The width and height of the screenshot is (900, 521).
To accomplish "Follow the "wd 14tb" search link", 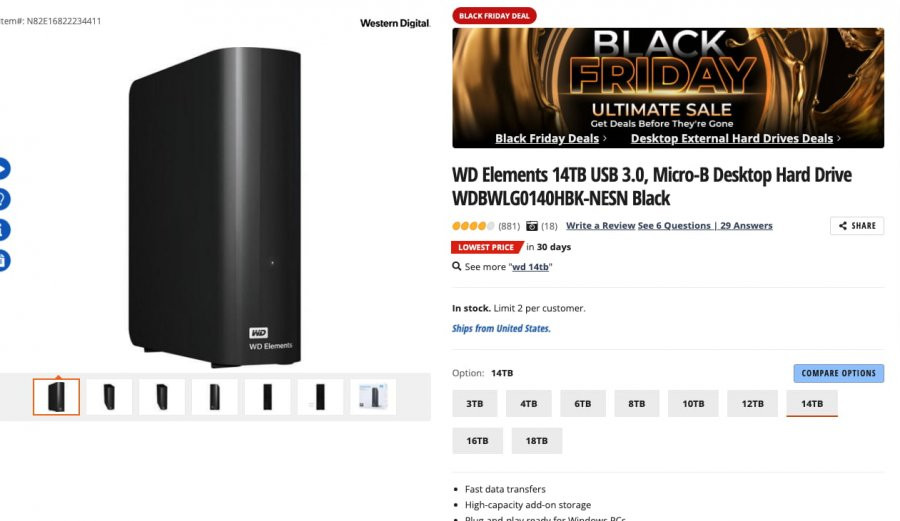I will click(x=530, y=267).
